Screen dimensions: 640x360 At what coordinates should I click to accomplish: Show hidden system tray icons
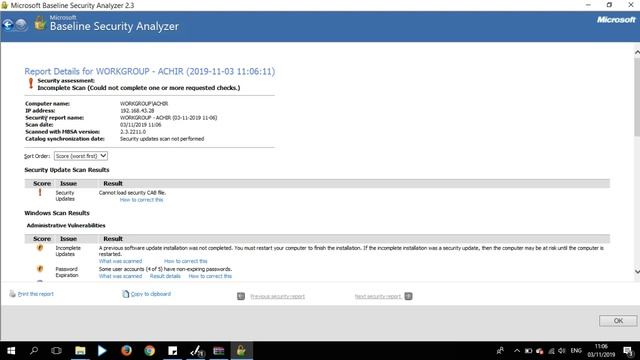coord(517,351)
